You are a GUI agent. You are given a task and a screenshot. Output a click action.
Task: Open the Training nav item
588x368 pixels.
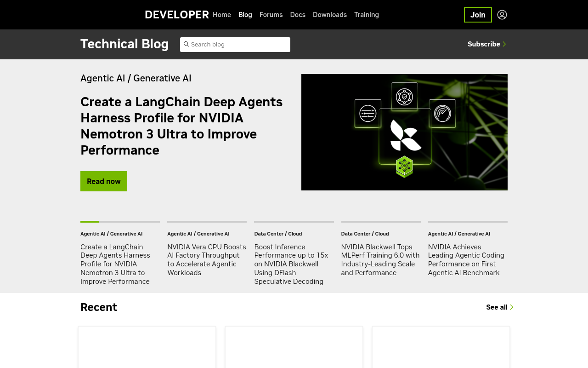[367, 15]
